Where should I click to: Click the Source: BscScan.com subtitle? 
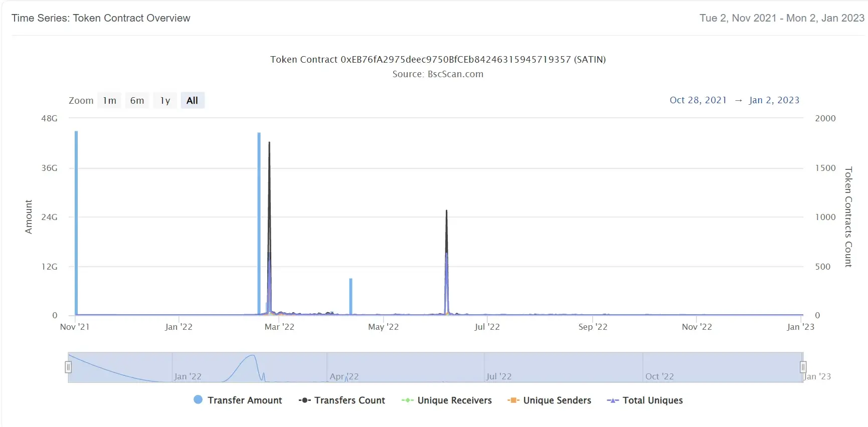pos(438,74)
